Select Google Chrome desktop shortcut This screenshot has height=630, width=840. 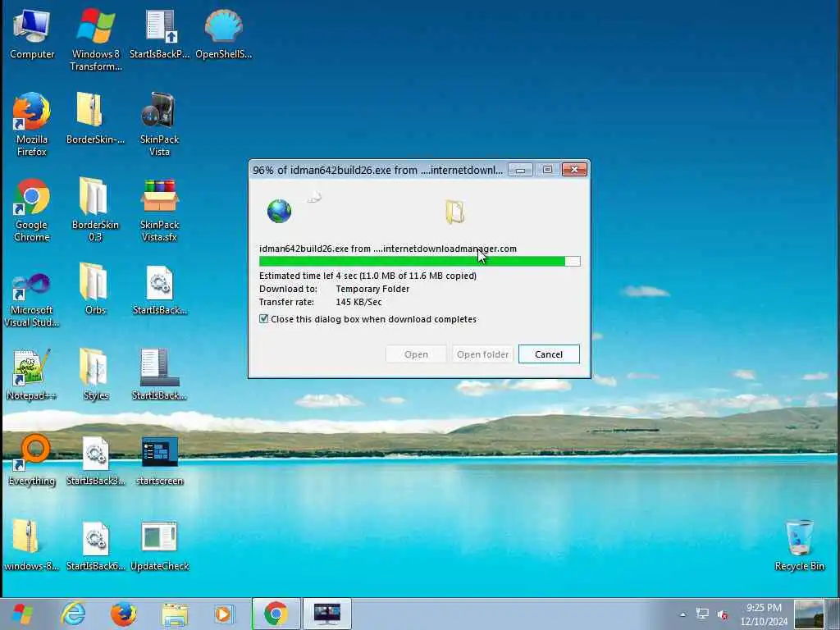point(32,210)
